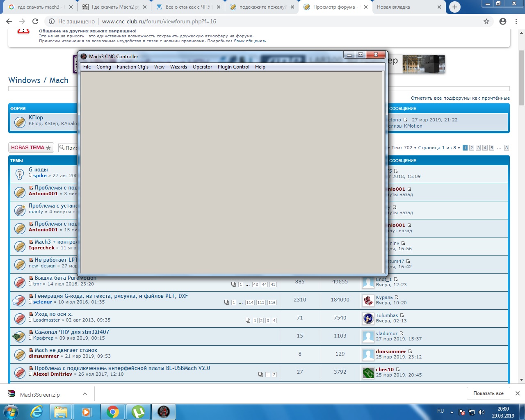Click the Tulumbas user avatar

click(368, 318)
